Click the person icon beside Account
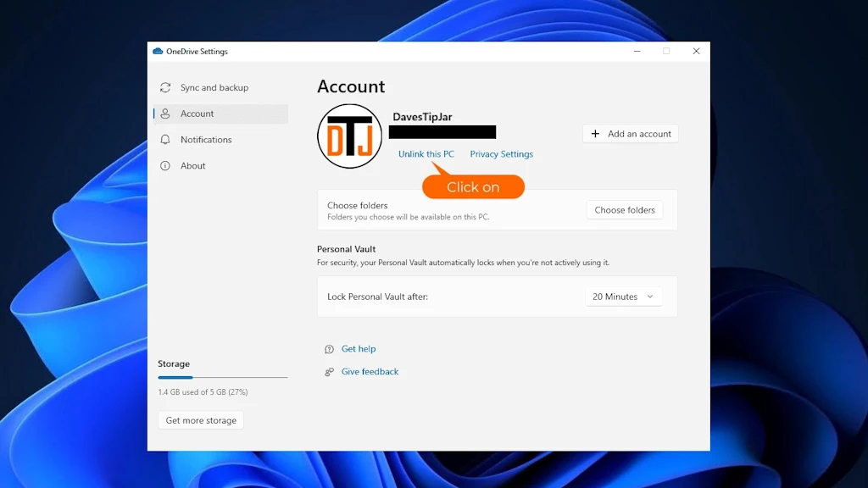The width and height of the screenshot is (868, 488). coord(165,114)
